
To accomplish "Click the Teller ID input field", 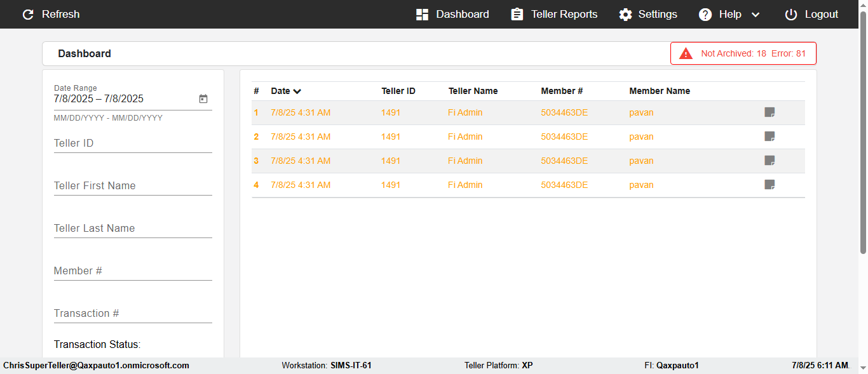I will (133, 144).
